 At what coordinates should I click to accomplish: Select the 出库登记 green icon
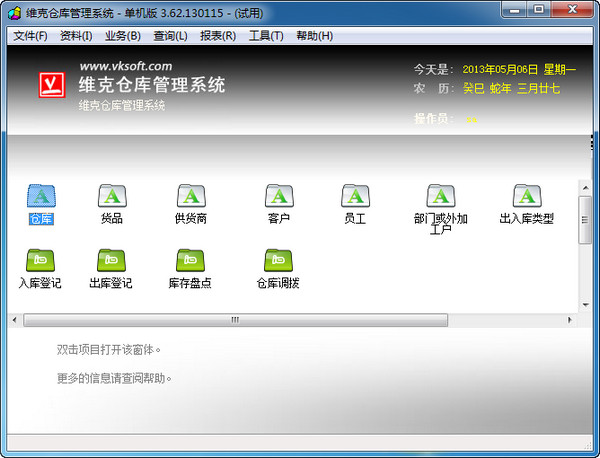pyautogui.click(x=111, y=260)
